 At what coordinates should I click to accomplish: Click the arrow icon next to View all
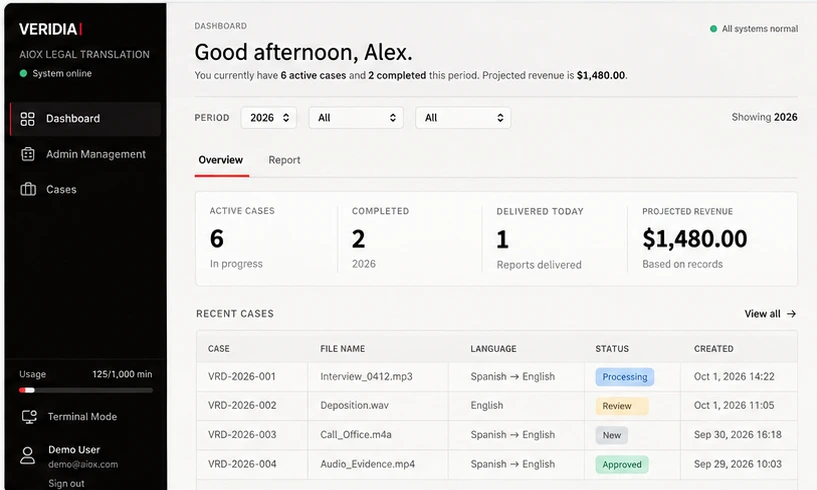[x=791, y=314]
